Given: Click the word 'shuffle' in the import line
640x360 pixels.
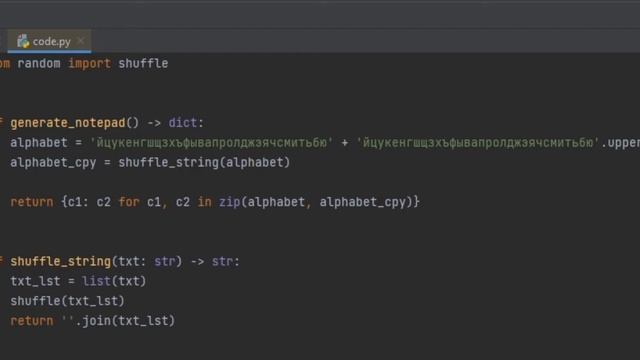Looking at the screenshot, I should click(x=143, y=64).
